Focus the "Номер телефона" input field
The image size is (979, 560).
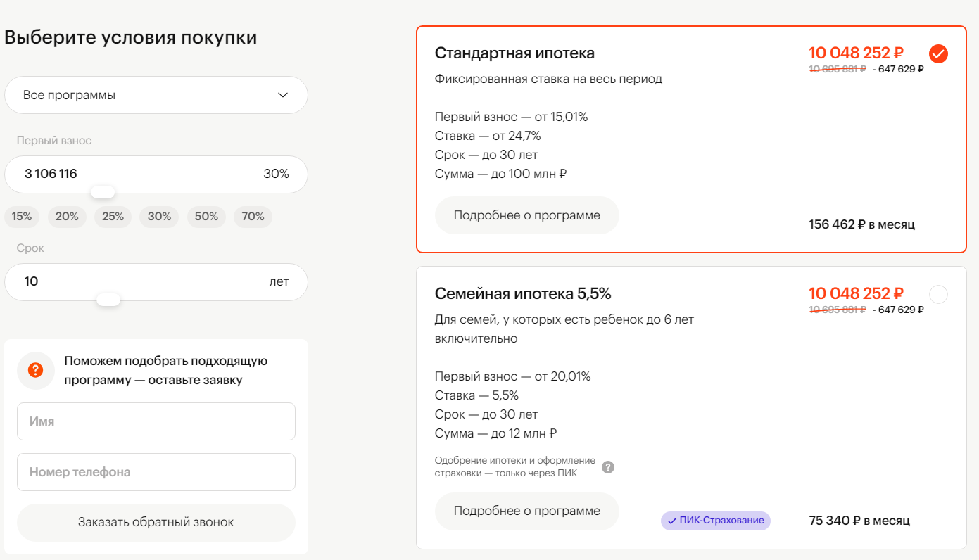156,472
